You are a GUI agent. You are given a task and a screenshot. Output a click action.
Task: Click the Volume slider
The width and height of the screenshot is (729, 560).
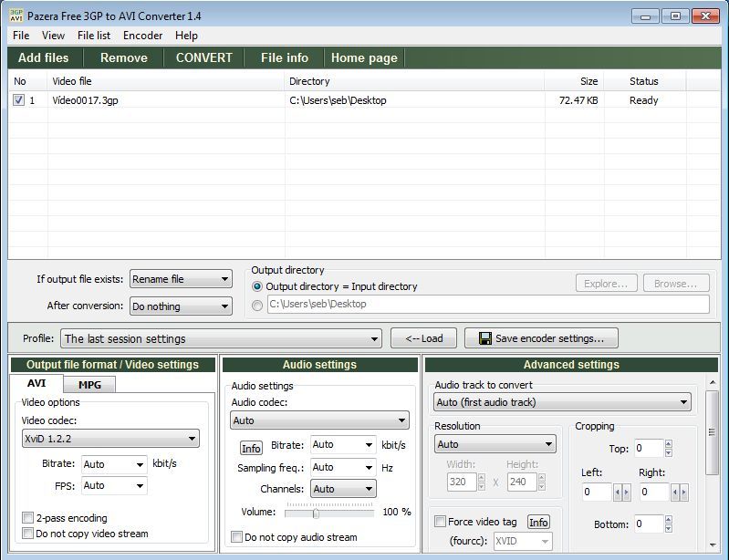pos(329,513)
